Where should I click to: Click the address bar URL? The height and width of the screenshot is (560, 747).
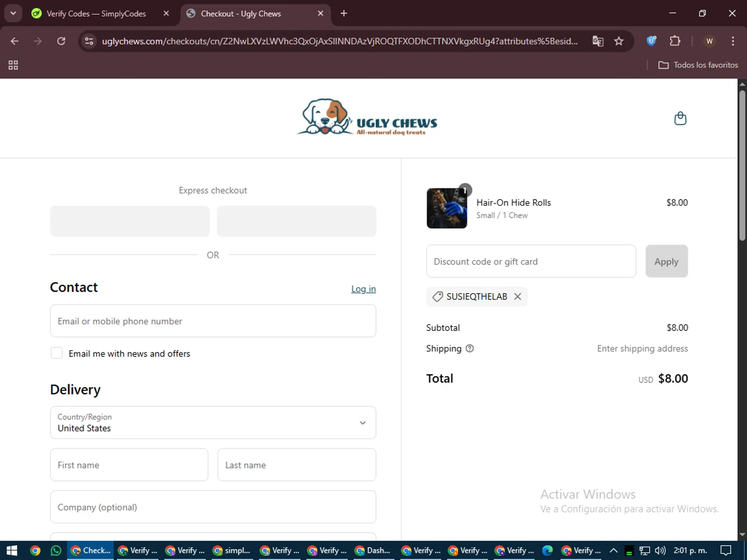[340, 41]
